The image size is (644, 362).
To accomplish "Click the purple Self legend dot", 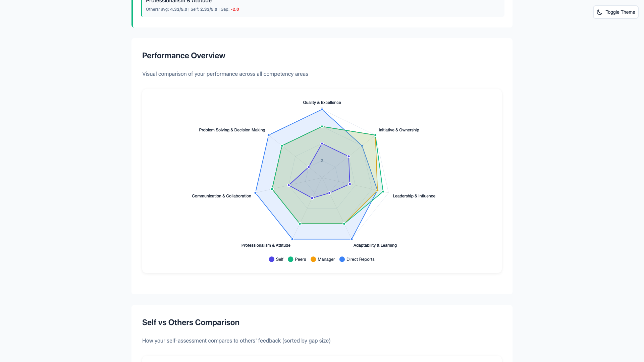I will (271, 259).
